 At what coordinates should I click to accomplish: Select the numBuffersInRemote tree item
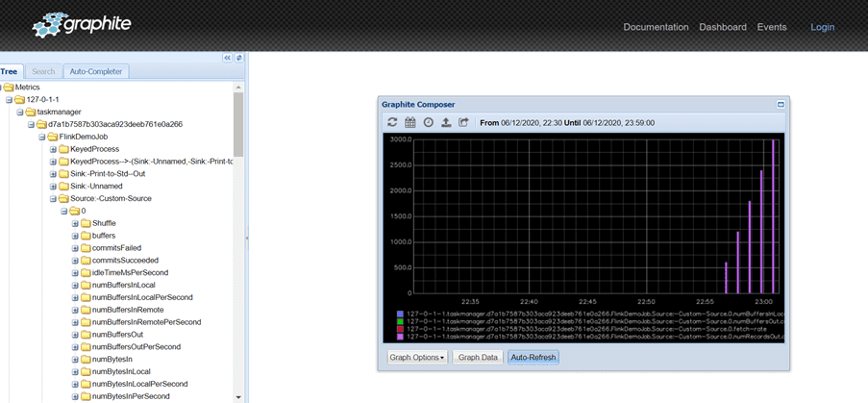pos(128,310)
